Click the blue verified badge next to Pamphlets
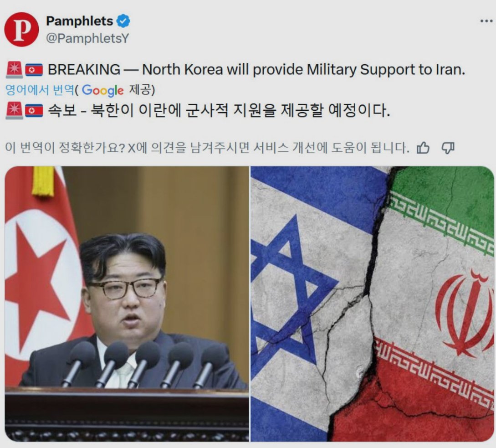Image resolution: width=496 pixels, height=448 pixels. 123,21
